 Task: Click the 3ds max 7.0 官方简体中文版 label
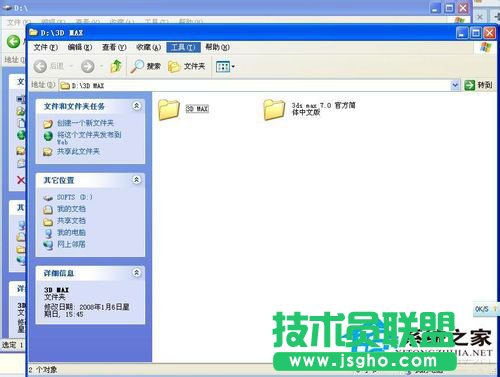tap(323, 109)
